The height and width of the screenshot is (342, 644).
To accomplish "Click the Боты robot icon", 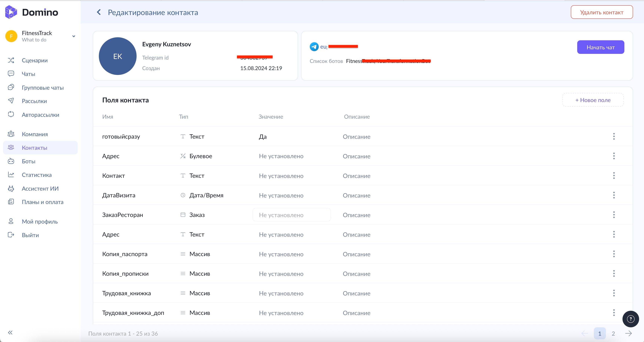I will [x=11, y=161].
